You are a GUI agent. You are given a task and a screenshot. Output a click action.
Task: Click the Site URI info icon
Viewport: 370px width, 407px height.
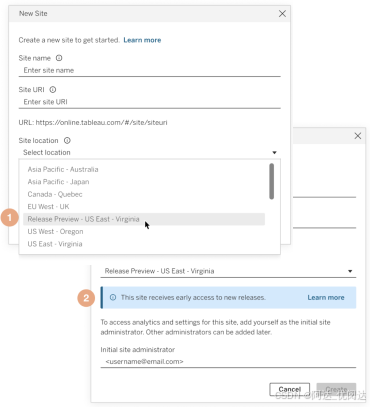click(53, 90)
